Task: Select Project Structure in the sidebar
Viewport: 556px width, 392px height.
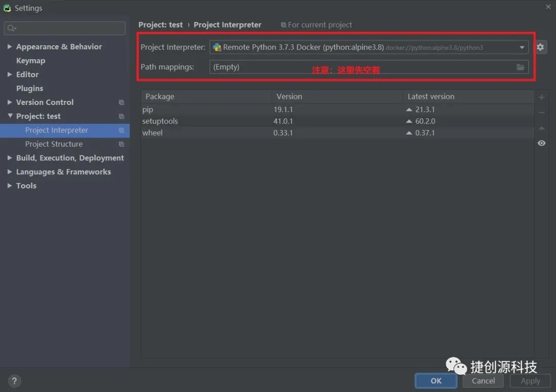Action: [x=54, y=144]
